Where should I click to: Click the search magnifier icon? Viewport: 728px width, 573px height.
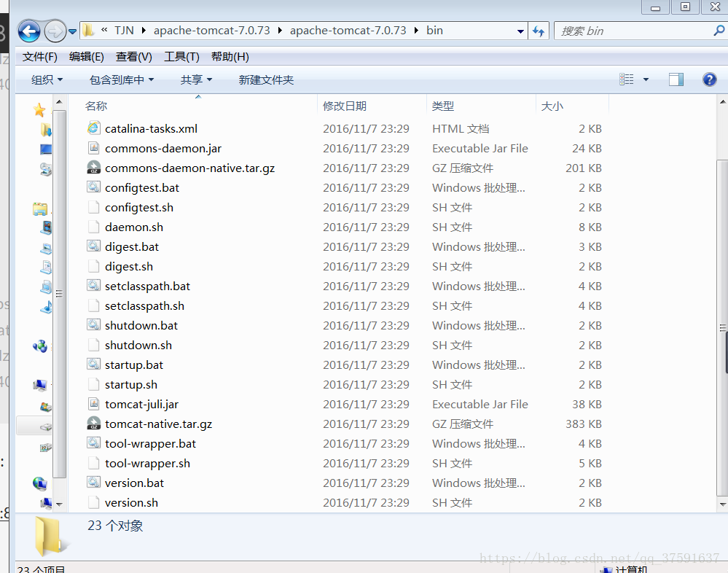(719, 31)
